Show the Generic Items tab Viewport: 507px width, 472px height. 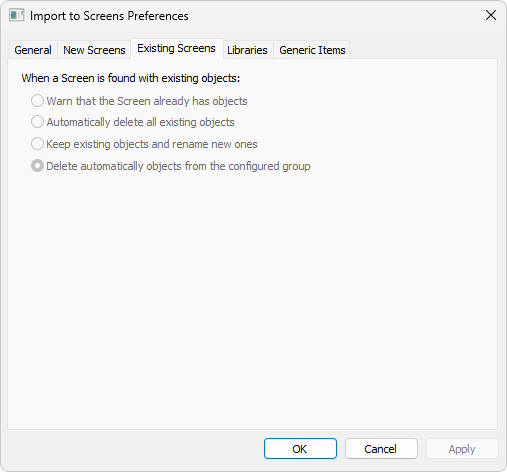point(312,50)
